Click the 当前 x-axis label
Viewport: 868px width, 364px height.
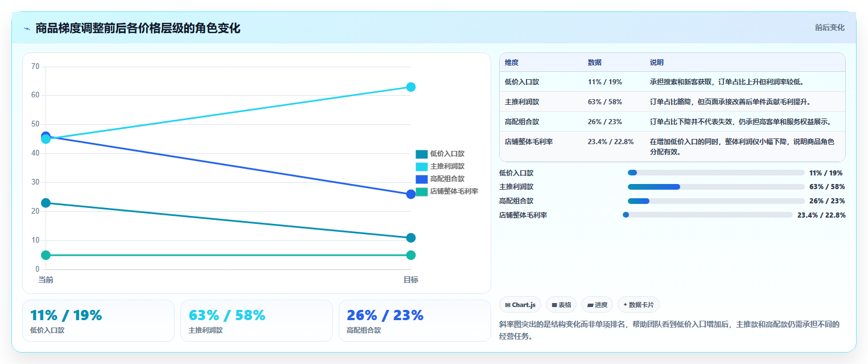46,280
